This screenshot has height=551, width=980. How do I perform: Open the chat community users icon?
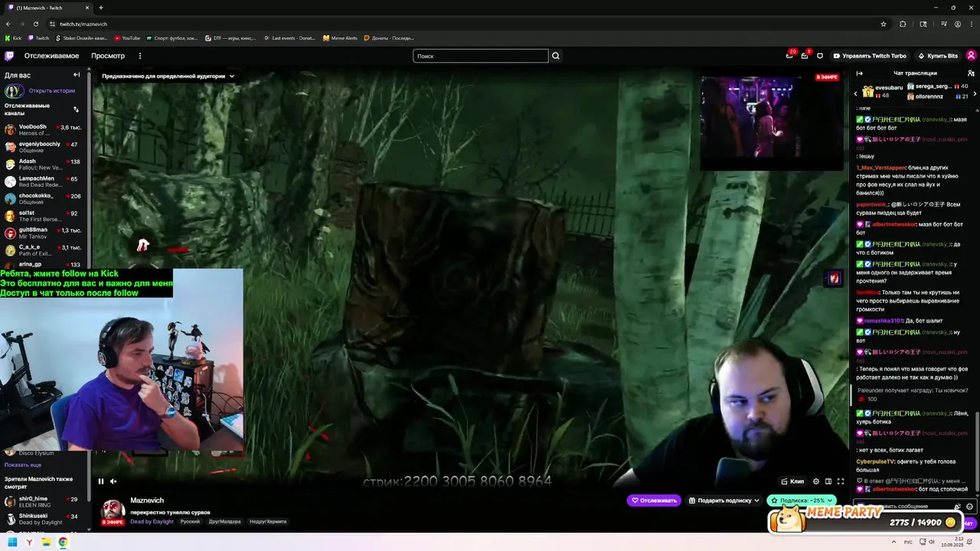point(971,73)
